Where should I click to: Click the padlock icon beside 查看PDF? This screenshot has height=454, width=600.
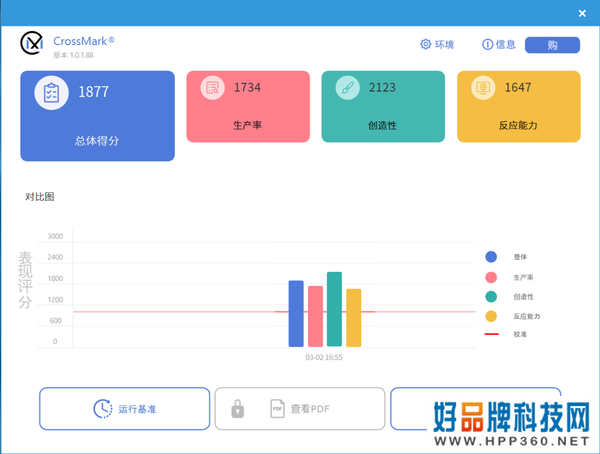pyautogui.click(x=238, y=409)
